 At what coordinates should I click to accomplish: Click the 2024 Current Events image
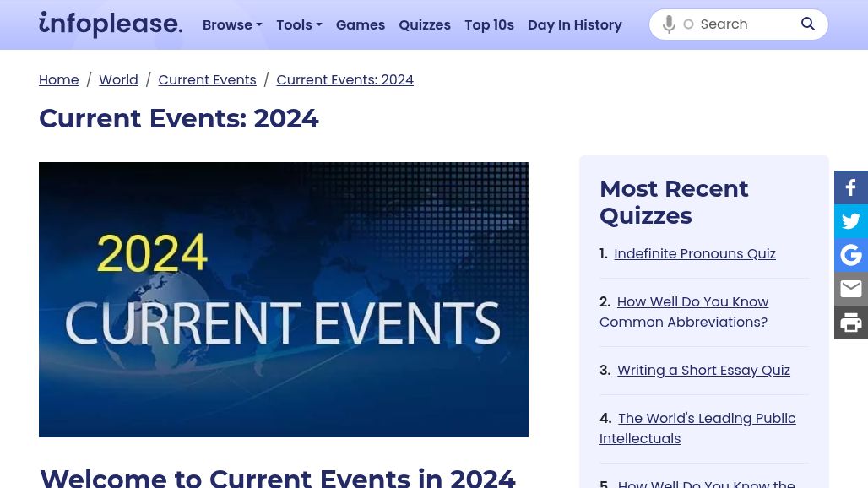point(284,300)
